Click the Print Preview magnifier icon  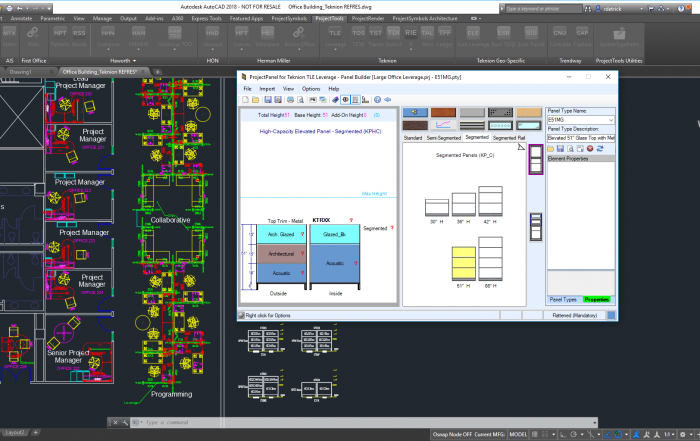click(x=300, y=100)
